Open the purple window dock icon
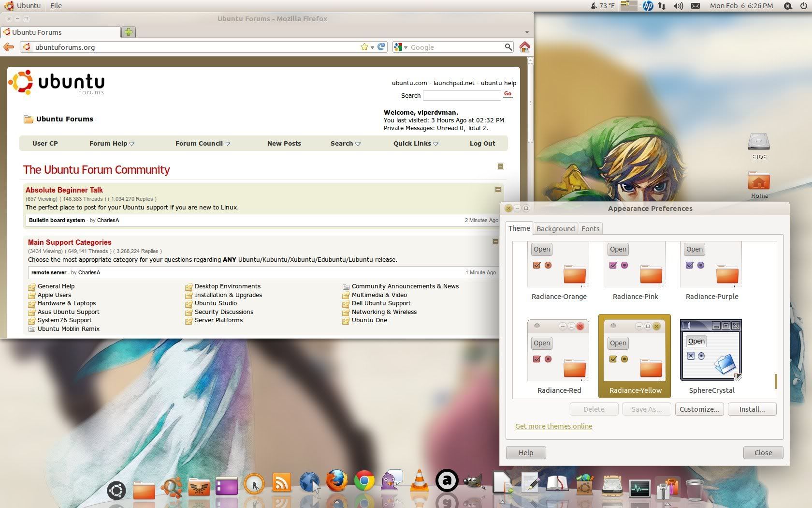812x508 pixels. (x=227, y=486)
